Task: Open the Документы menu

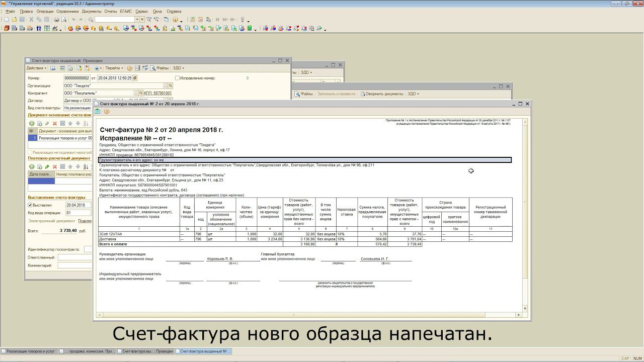Action: (92, 11)
